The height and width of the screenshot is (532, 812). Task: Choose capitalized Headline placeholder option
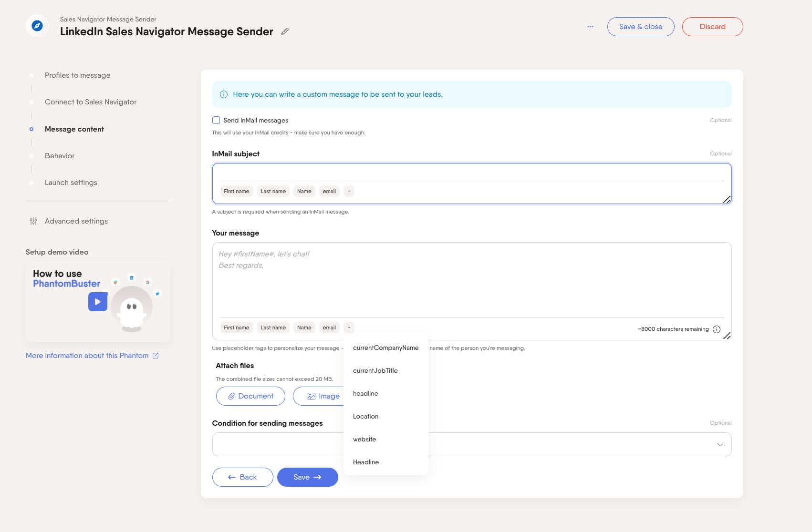[386, 462]
